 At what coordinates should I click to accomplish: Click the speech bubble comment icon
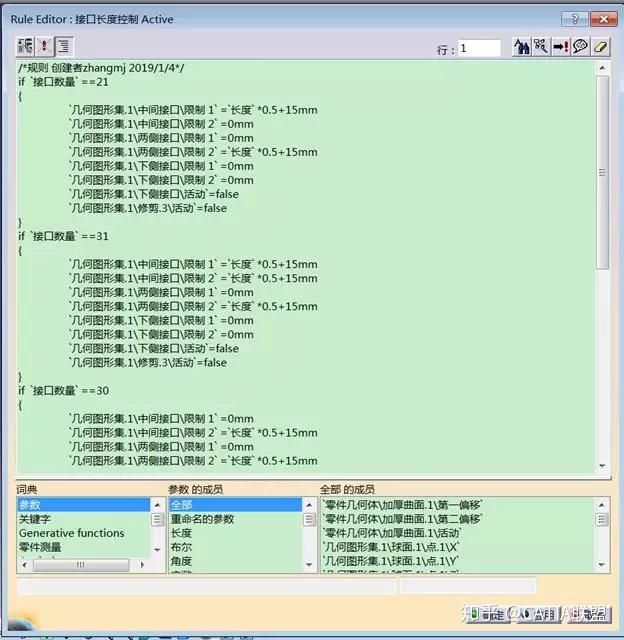(x=580, y=47)
